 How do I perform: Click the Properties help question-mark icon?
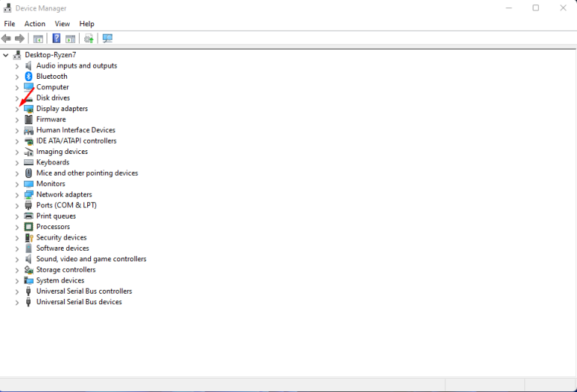pyautogui.click(x=56, y=38)
